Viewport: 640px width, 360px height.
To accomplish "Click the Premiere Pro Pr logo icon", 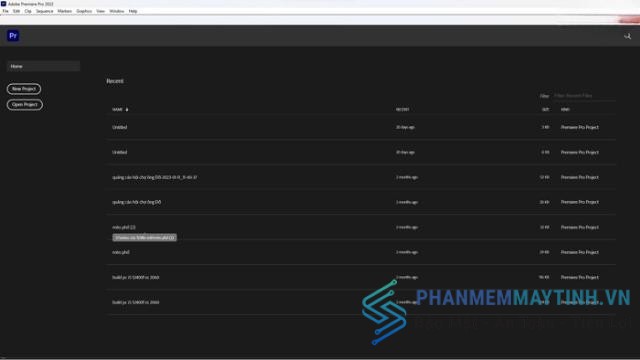I will pyautogui.click(x=13, y=36).
